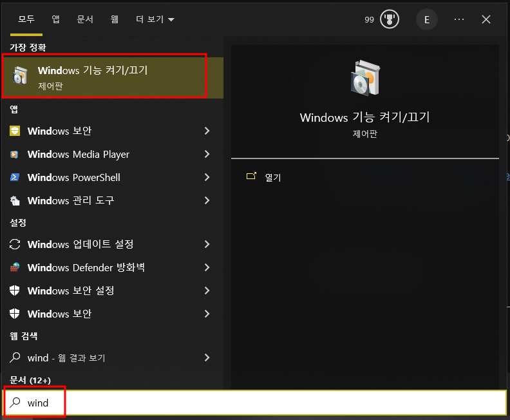Open Windows 기능 켜기/끄기 best match result

(x=113, y=78)
